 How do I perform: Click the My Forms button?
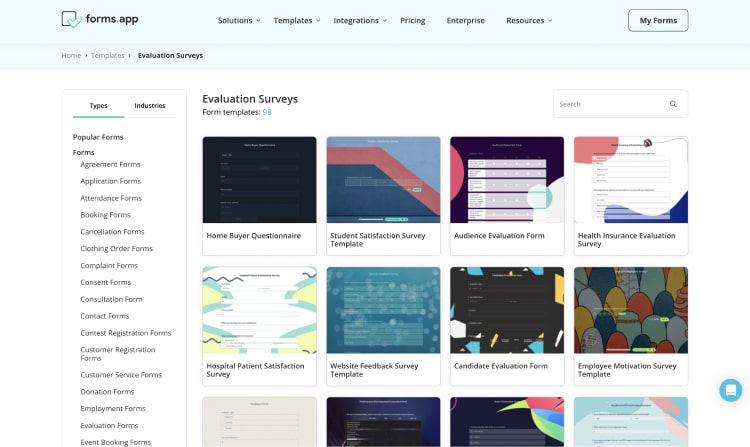click(x=657, y=20)
